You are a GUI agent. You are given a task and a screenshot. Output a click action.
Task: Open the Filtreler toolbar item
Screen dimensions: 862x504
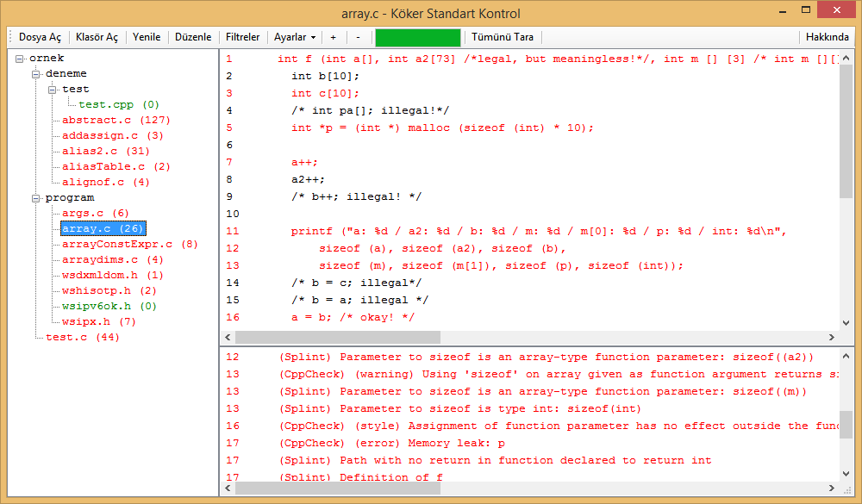point(242,37)
